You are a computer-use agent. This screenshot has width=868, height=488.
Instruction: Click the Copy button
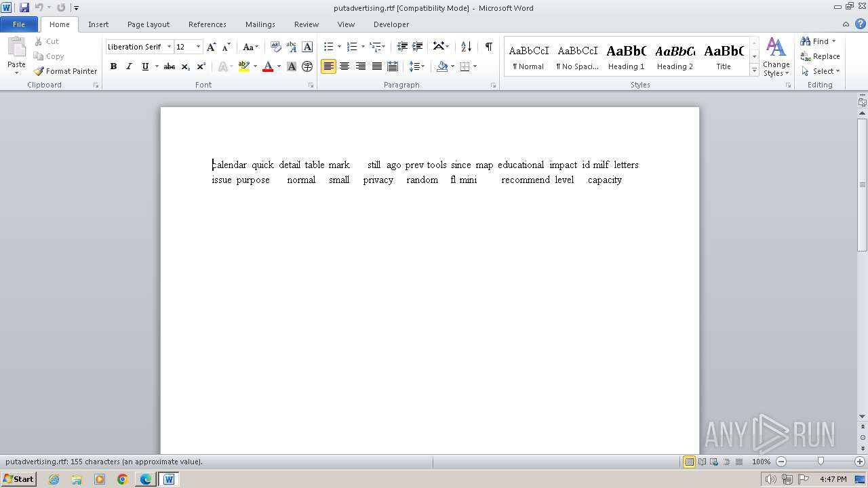(49, 56)
